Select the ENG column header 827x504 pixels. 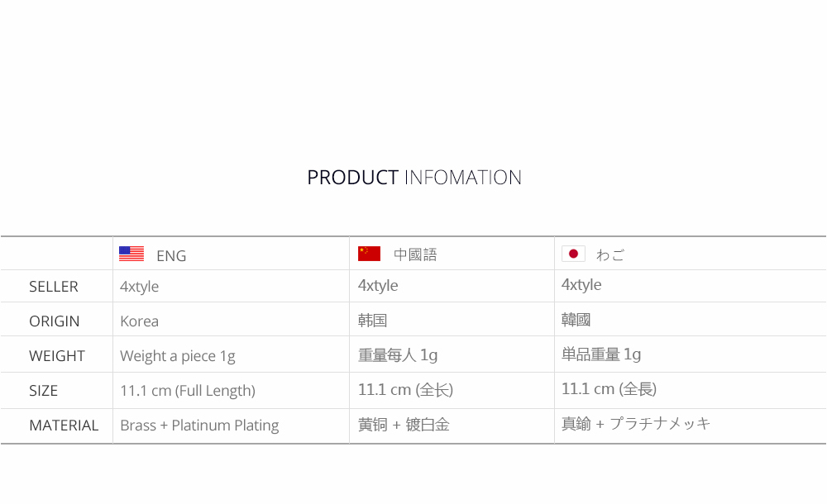(171, 255)
